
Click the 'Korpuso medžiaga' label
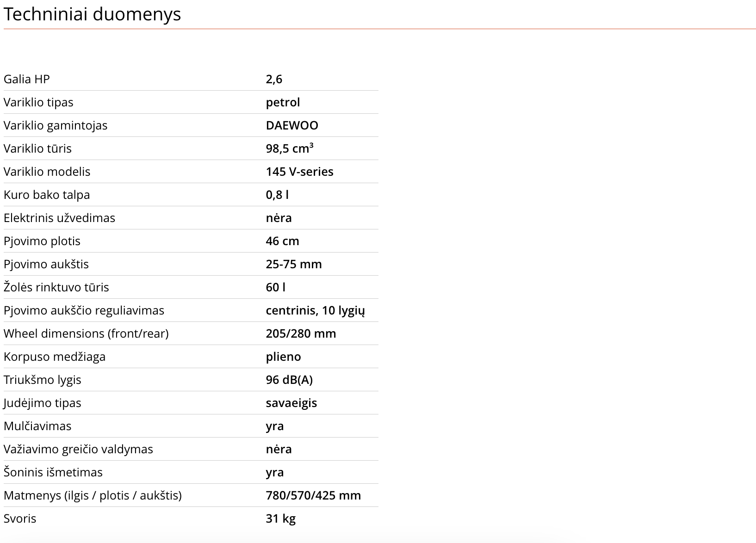(55, 357)
